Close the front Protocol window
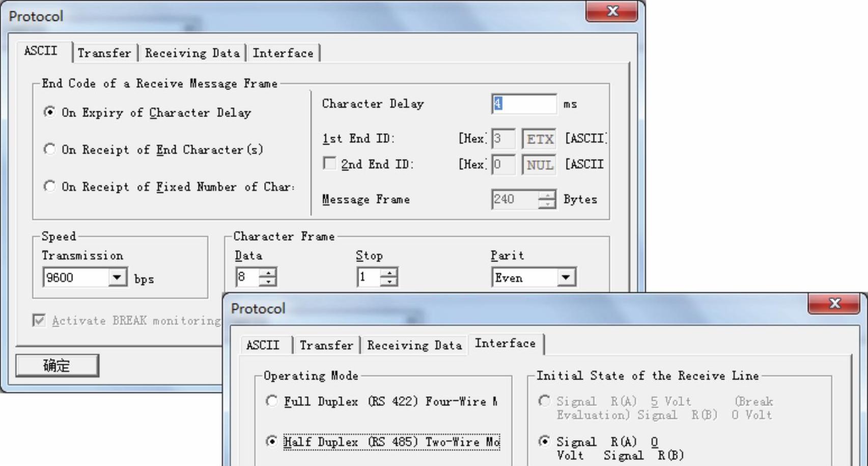868x466 pixels. 834,303
